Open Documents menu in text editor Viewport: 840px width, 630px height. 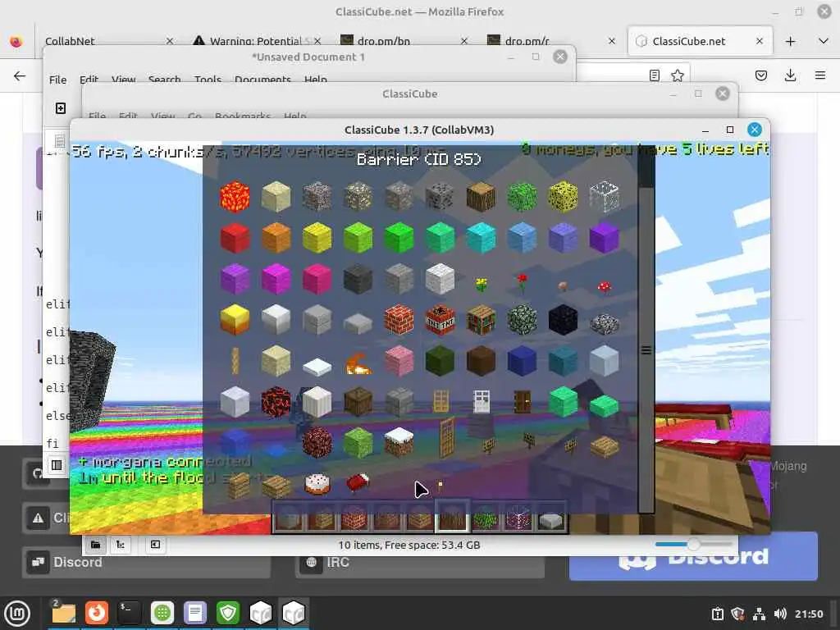coord(262,80)
